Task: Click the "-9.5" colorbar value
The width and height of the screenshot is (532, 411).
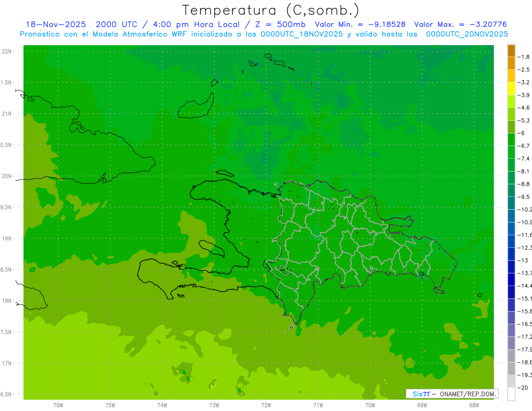Action: click(524, 196)
